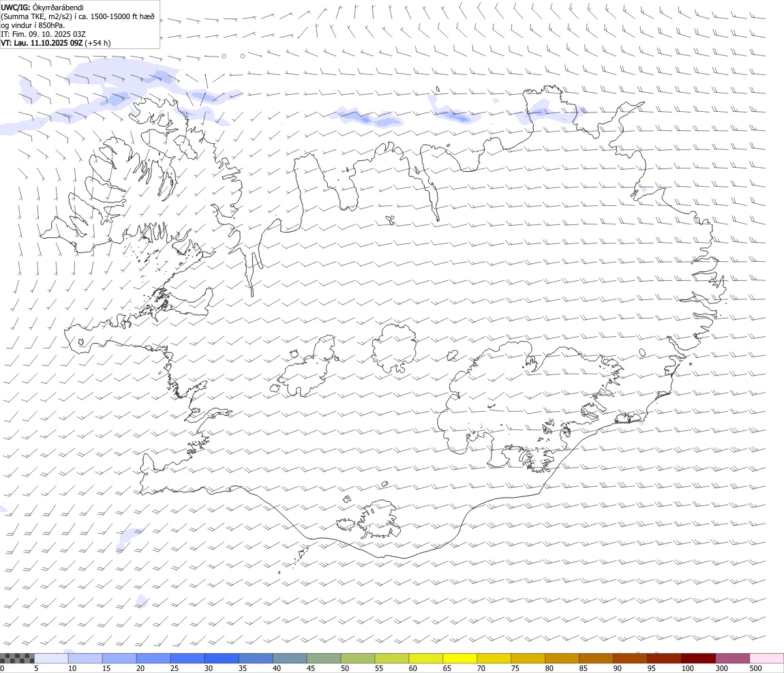Click the "IT: Fim. 09. 10. 2025 03Z" line
Viewport: 784px width, 673px height.
coord(44,34)
